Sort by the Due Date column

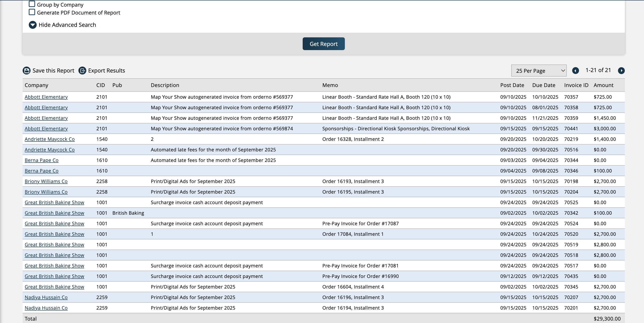[x=544, y=85]
